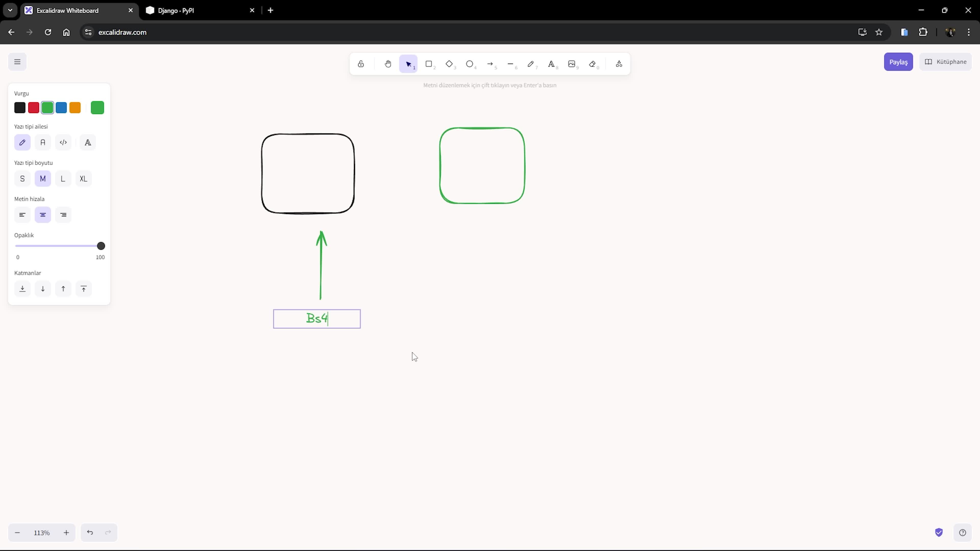Open the Kütüphane library panel
Image resolution: width=980 pixels, height=551 pixels.
pyautogui.click(x=945, y=61)
